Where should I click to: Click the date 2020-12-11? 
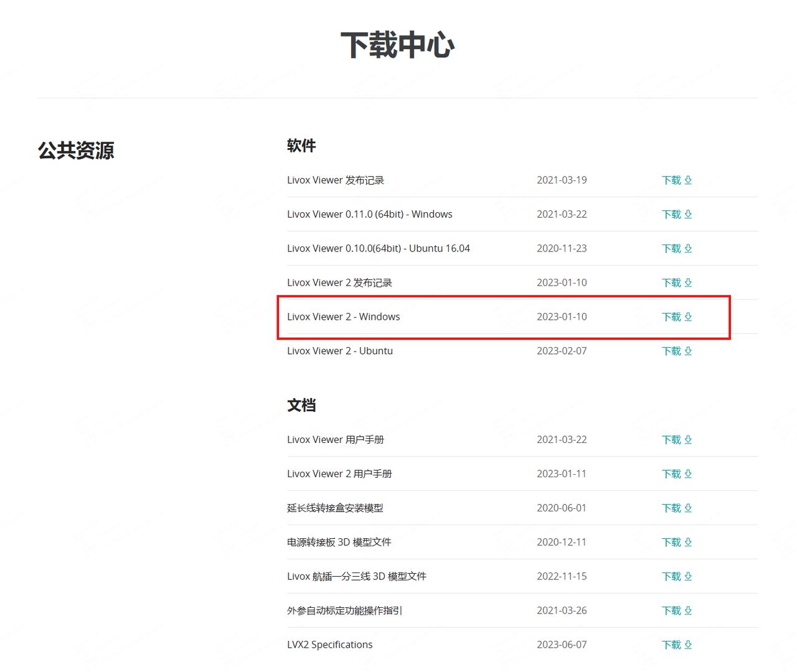tap(562, 542)
